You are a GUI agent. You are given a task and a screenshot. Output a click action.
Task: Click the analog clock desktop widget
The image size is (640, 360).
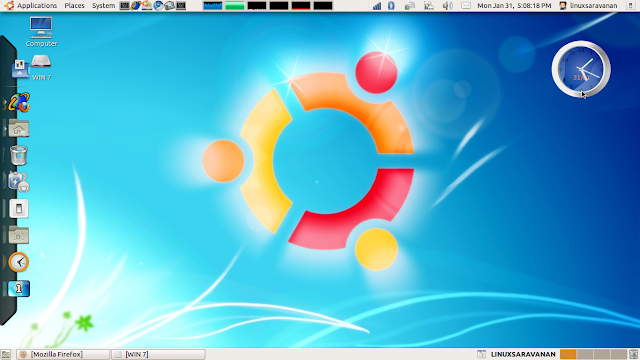tap(581, 69)
